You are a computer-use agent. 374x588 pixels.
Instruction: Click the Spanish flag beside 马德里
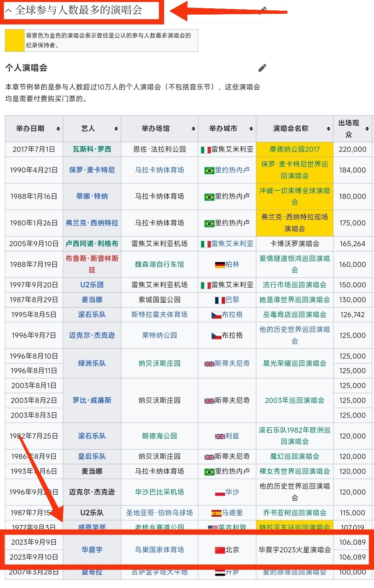click(216, 514)
